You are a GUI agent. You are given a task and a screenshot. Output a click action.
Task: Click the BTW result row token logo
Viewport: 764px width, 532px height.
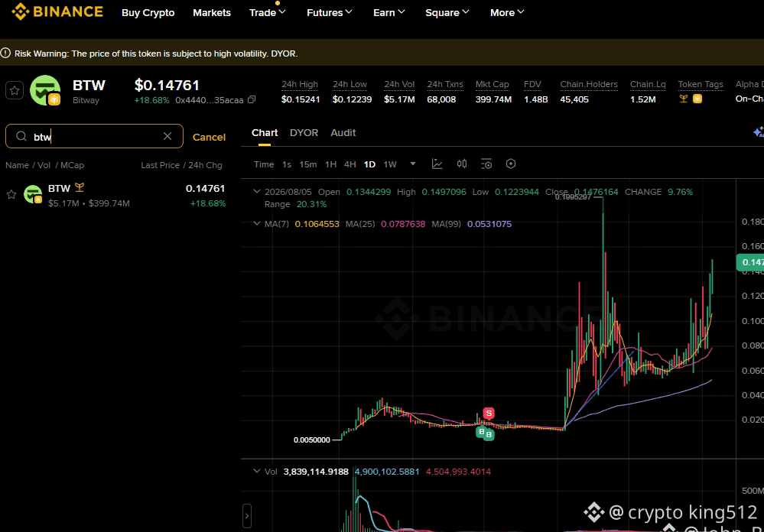[33, 195]
